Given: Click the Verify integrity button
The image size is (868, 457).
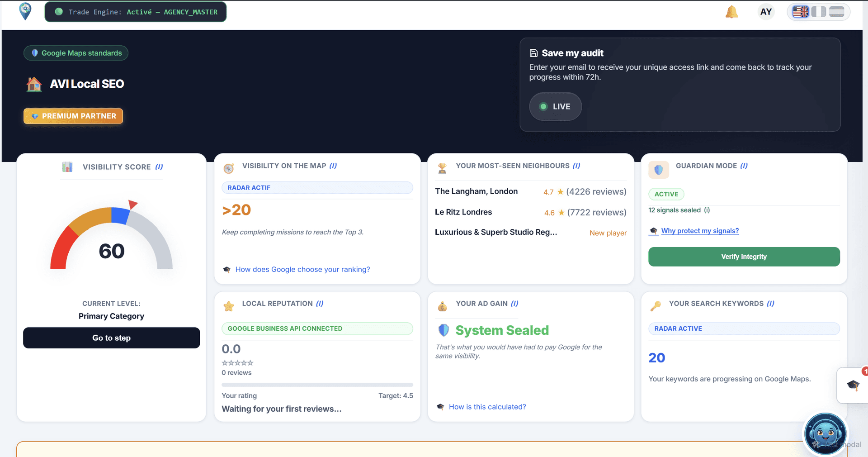Looking at the screenshot, I should (744, 257).
